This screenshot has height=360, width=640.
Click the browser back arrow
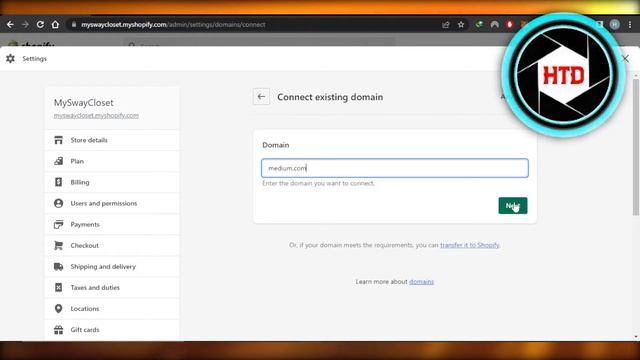(10, 24)
